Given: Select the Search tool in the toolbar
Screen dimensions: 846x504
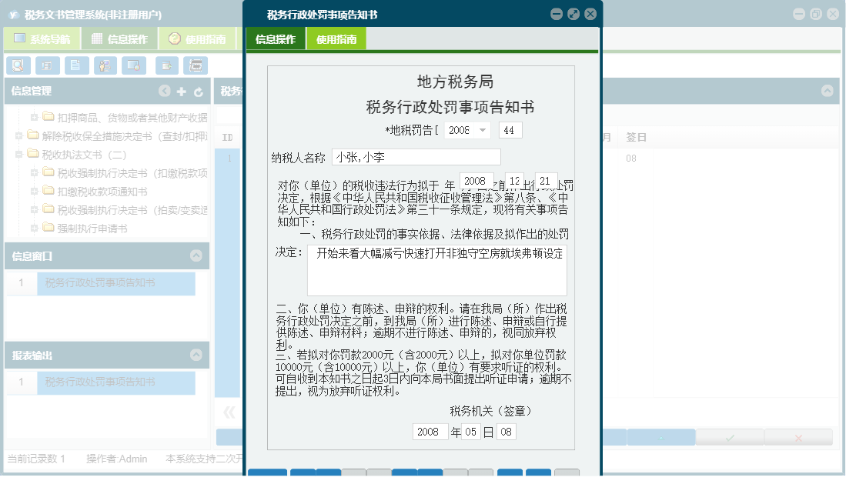Looking at the screenshot, I should point(17,65).
